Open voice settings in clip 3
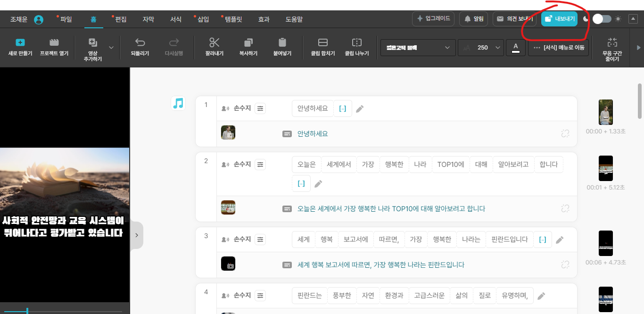Viewport: 644px width, 314px height. coord(260,240)
